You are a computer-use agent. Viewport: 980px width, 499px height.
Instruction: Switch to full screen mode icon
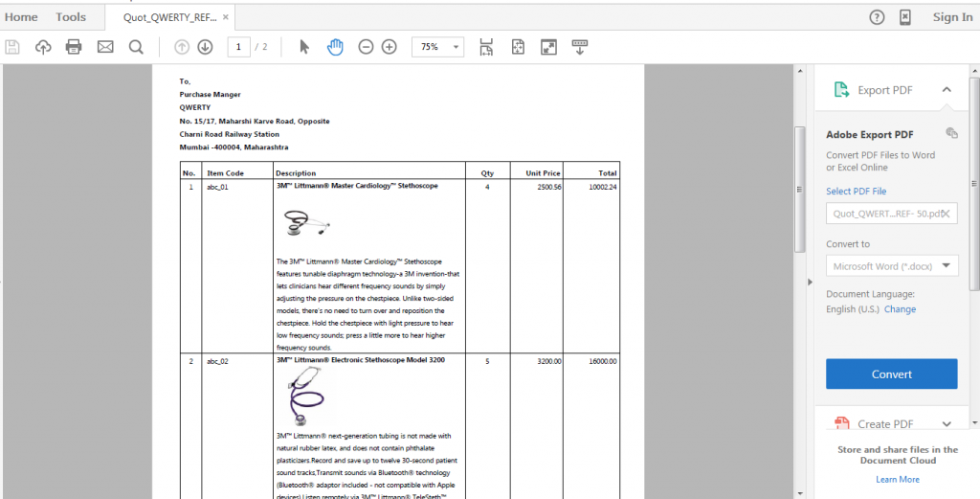point(548,47)
